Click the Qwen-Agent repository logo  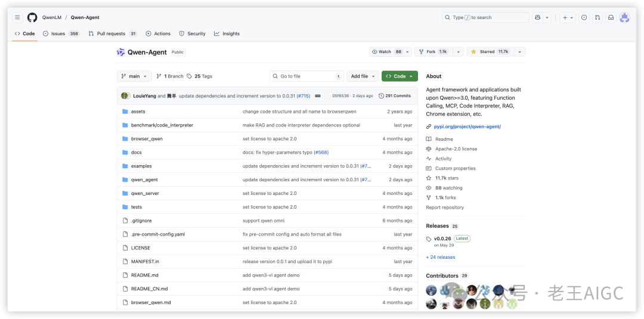coord(120,52)
